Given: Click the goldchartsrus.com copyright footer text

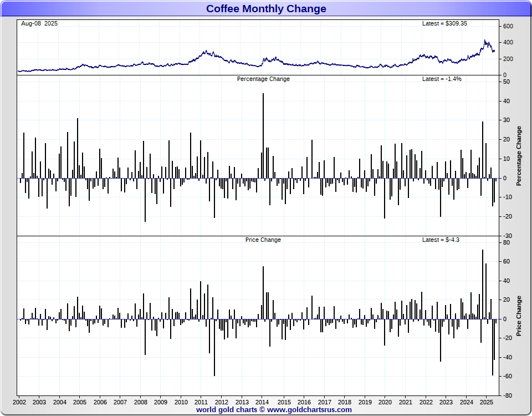Looking at the screenshot, I should click(274, 409).
